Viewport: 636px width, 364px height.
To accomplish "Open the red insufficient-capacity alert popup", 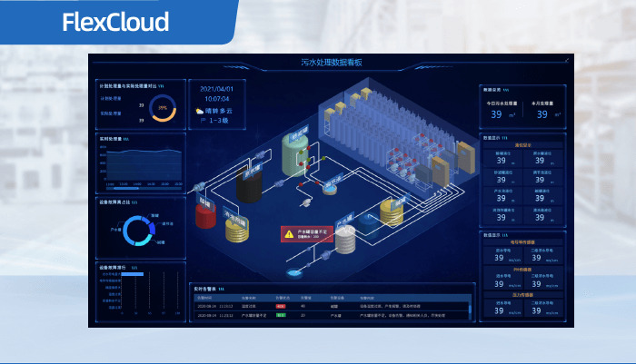I will click(x=305, y=233).
